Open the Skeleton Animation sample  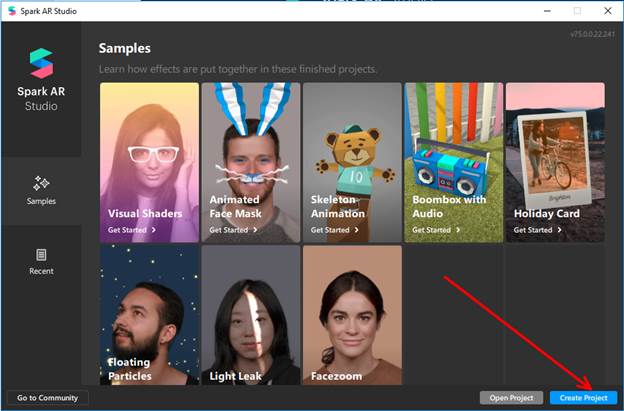[352, 162]
